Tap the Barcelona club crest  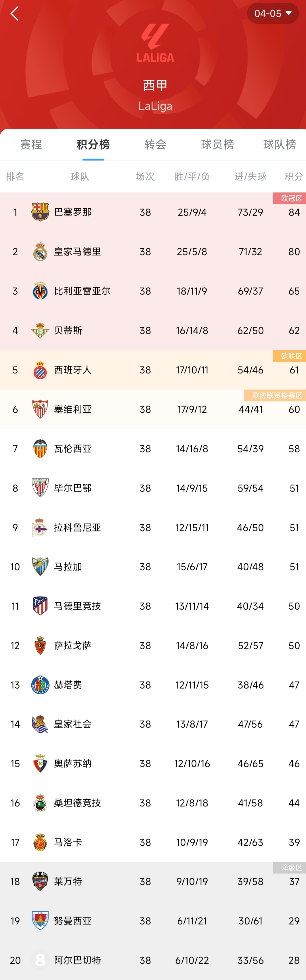click(x=40, y=212)
